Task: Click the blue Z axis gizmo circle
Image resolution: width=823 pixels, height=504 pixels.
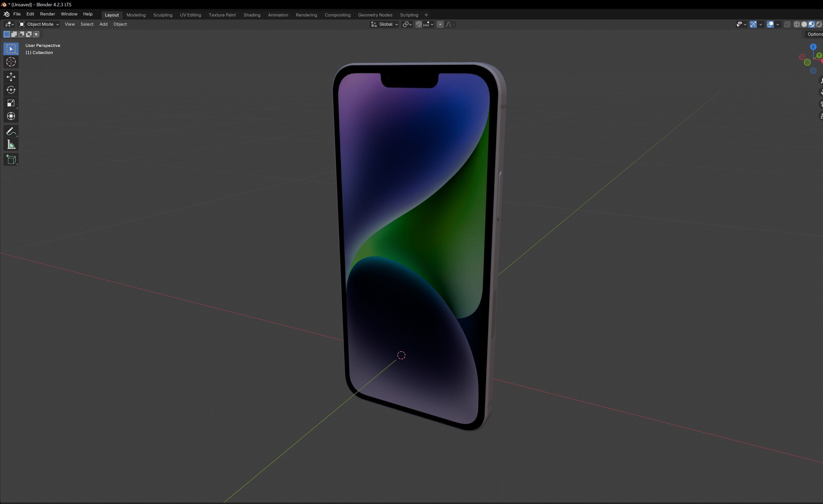Action: pos(813,47)
